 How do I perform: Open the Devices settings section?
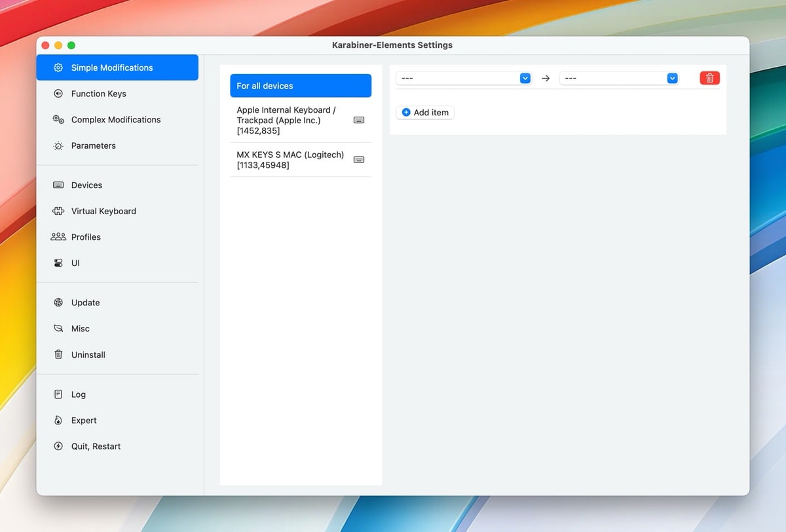tap(86, 185)
